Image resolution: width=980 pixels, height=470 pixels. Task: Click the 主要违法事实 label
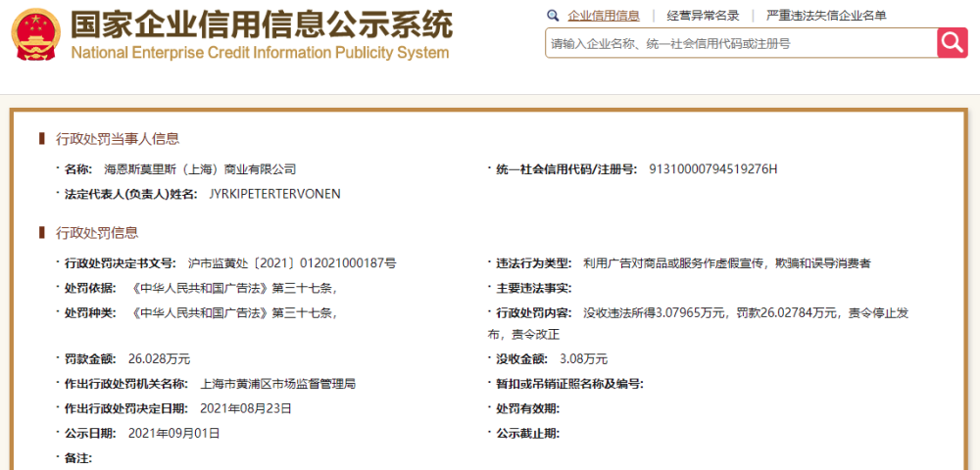coord(534,288)
